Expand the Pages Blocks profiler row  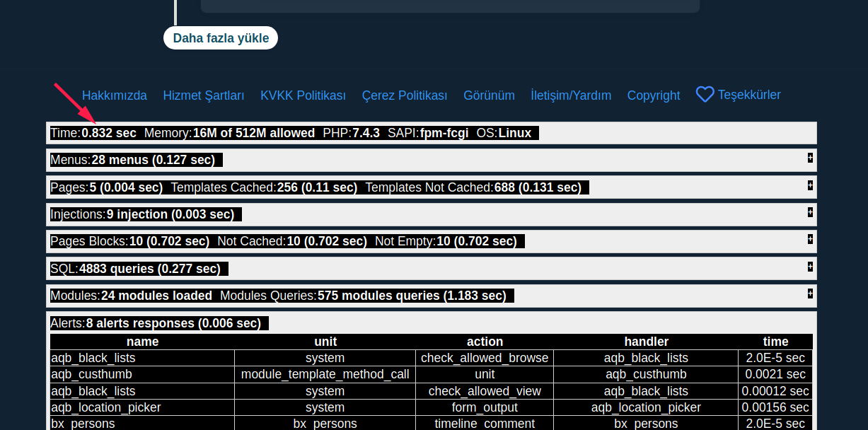[810, 239]
